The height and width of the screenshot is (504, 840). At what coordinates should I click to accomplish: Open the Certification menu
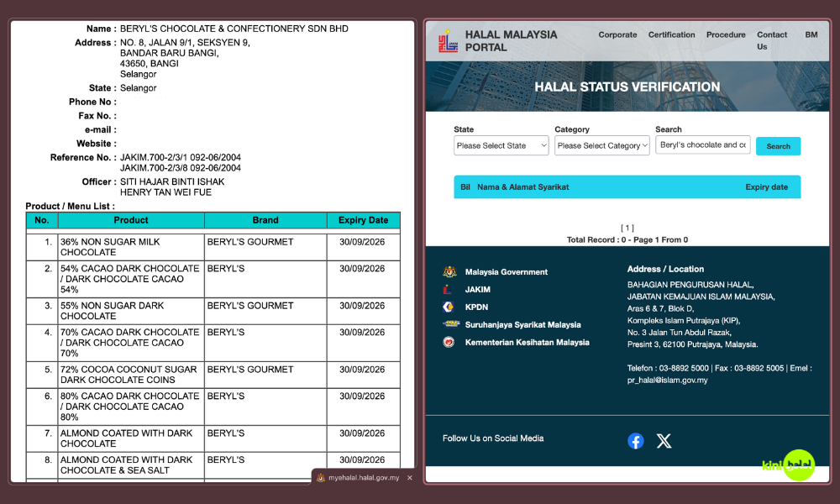(x=671, y=35)
